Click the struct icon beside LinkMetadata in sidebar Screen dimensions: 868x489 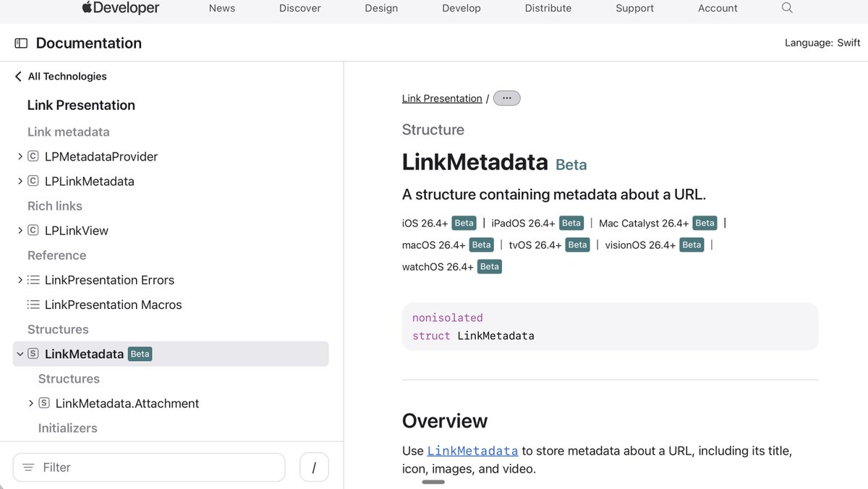coord(33,354)
